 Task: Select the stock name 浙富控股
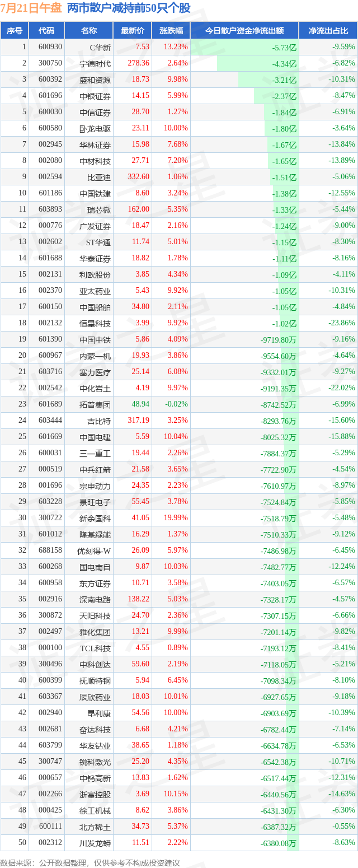tap(95, 794)
